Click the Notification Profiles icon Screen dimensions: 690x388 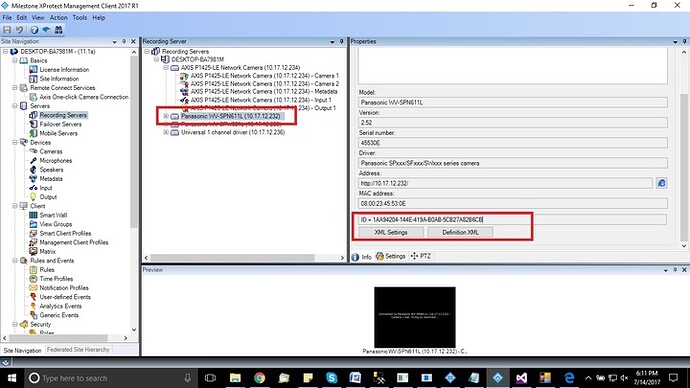tap(33, 288)
